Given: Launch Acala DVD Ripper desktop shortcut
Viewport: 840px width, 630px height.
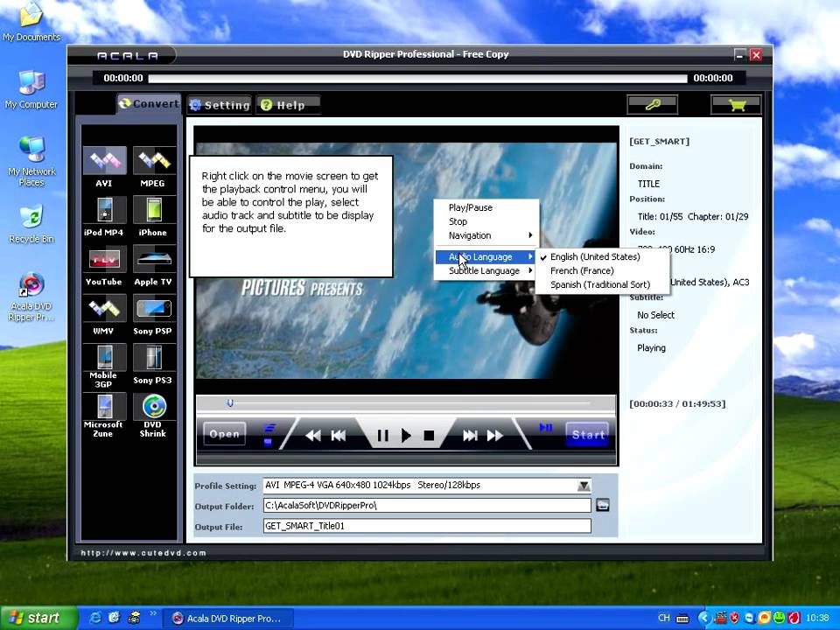Looking at the screenshot, I should click(31, 297).
